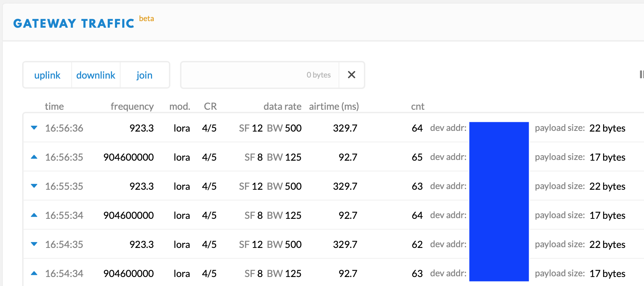Click the payload filter input field
The width and height of the screenshot is (644, 286).
[x=260, y=75]
